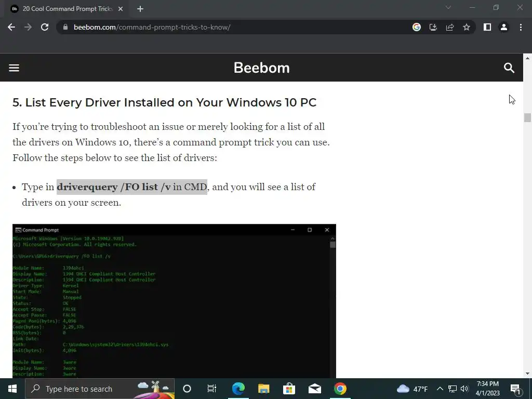Click the page scrollbar thumb
532x399 pixels.
527,117
